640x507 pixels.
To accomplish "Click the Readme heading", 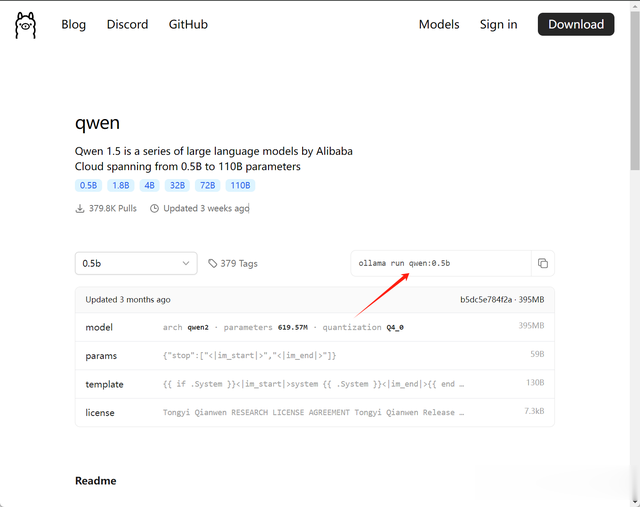I will (96, 481).
